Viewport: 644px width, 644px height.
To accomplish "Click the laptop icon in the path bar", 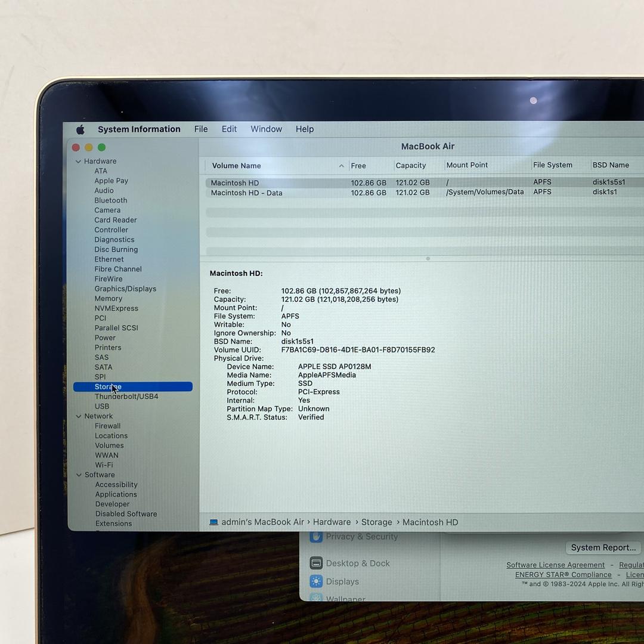I will tap(213, 522).
